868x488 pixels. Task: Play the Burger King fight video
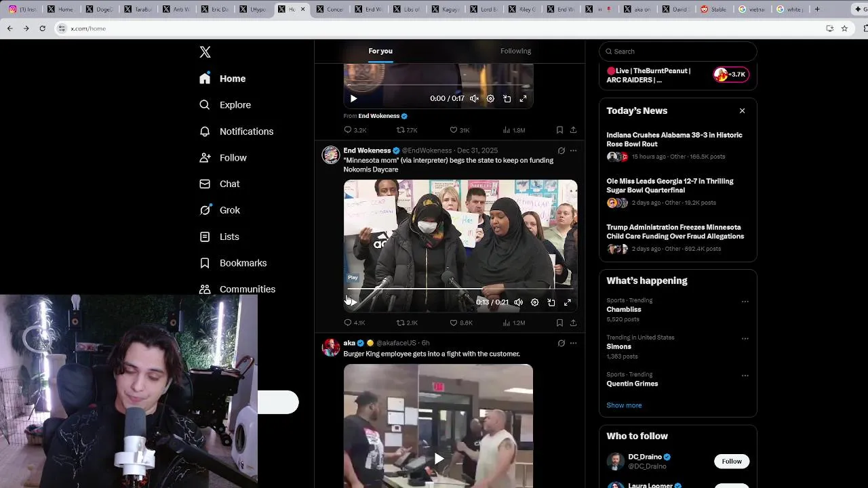click(439, 459)
